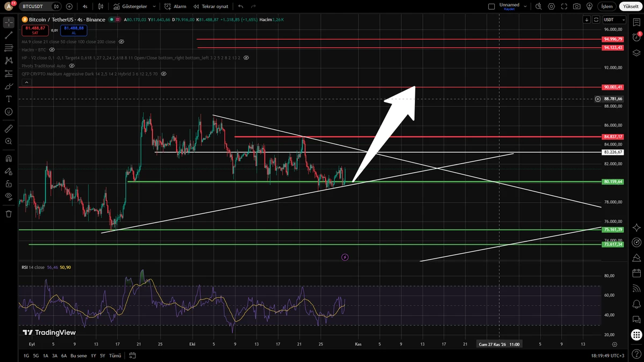Open the emoji and icons tool
This screenshot has height=362, width=644.
9,112
